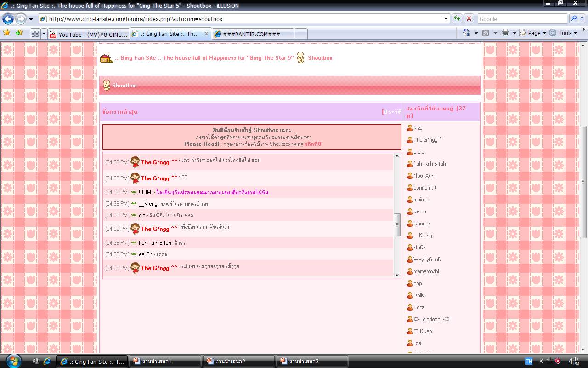Open the Page menu
Screen dimensions: 588x368
click(532, 33)
